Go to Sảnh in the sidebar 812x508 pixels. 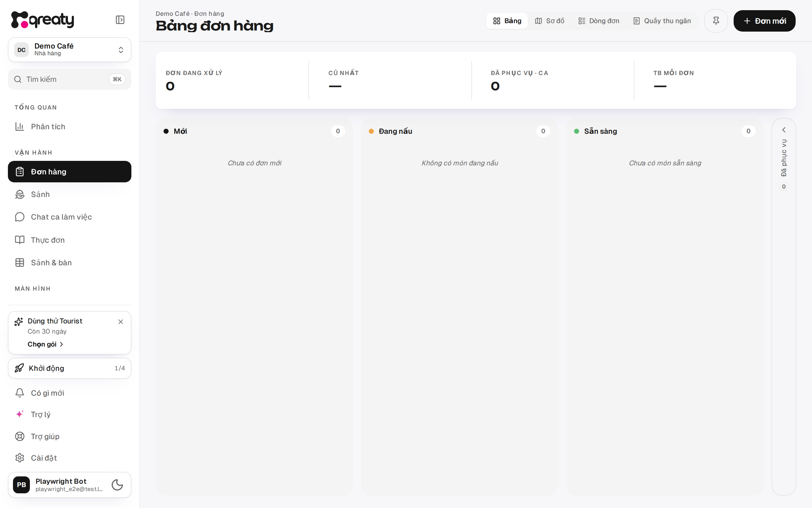(69, 194)
